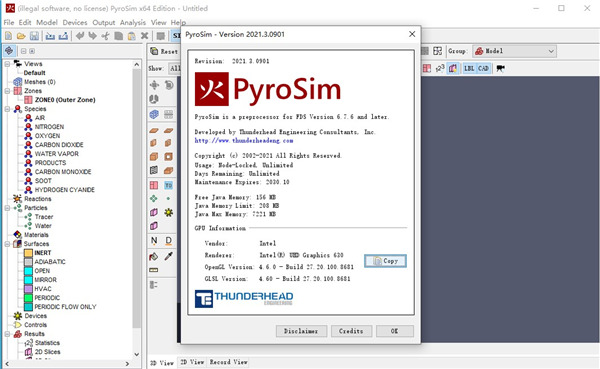The image size is (600, 369).
Task: Click OK to close About dialog
Action: click(x=395, y=331)
